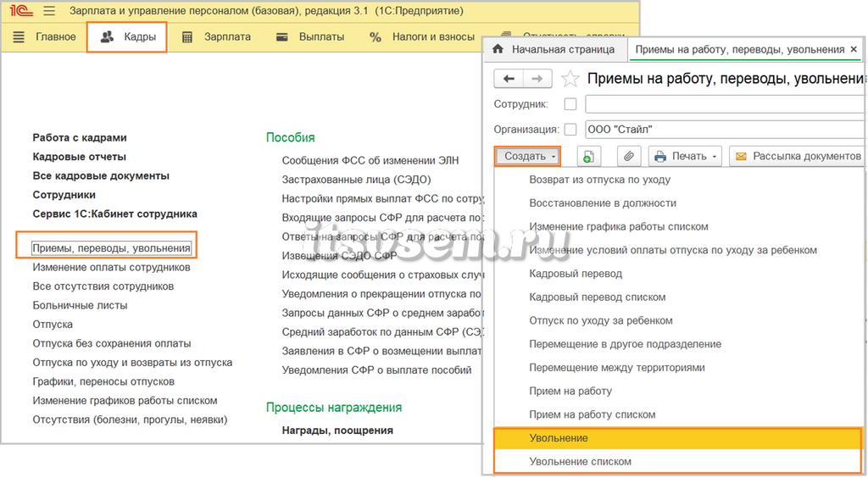This screenshot has height=478, width=868.
Task: Tick the Сотрудник filter checkbox
Action: point(570,104)
